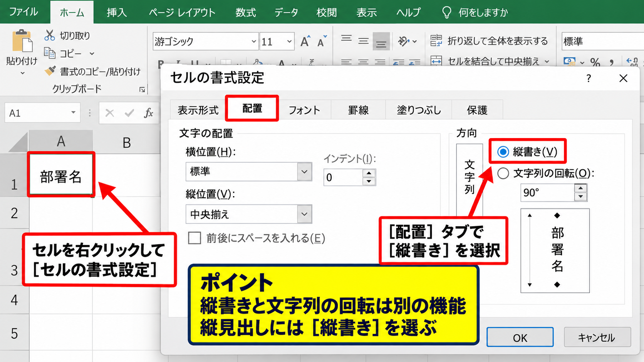Close the セルの書式設定 dialog
The image size is (644, 362).
click(623, 78)
